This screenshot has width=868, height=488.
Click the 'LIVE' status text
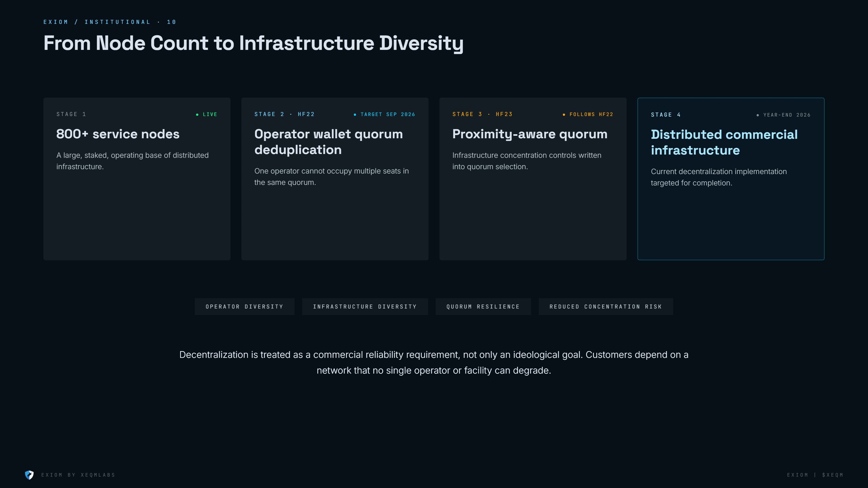(210, 114)
